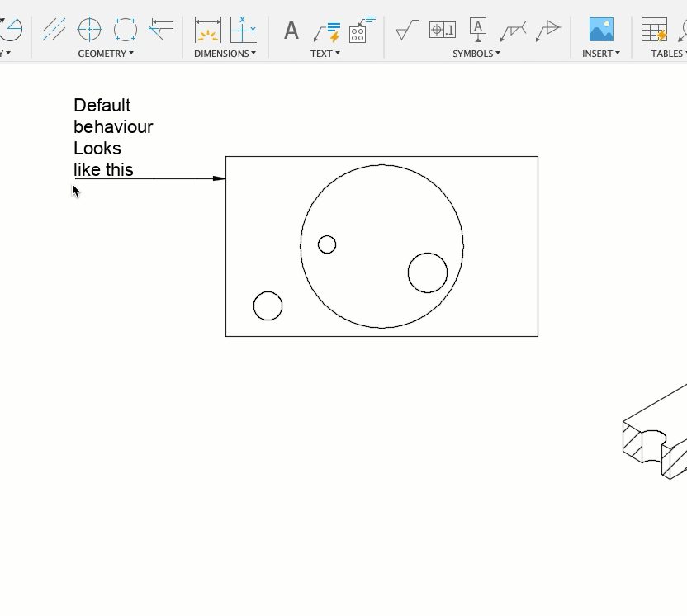This screenshot has width=687, height=616.
Task: Click the Insert Image icon
Action: (x=601, y=30)
